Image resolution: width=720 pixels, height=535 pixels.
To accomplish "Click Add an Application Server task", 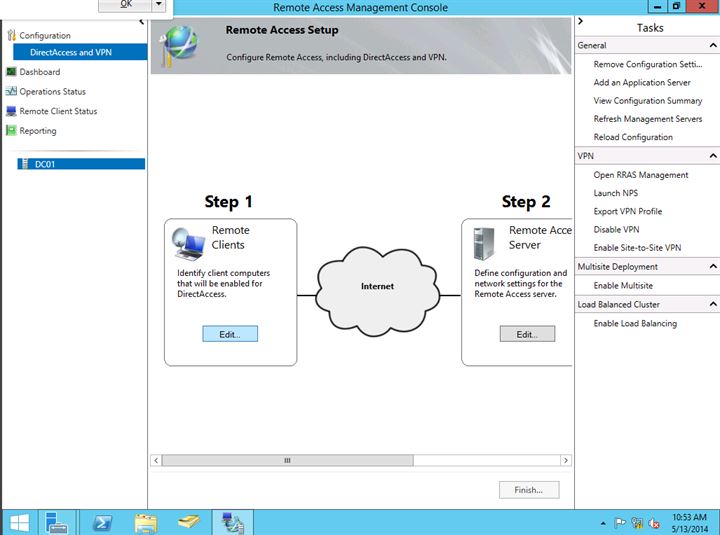I will (642, 82).
